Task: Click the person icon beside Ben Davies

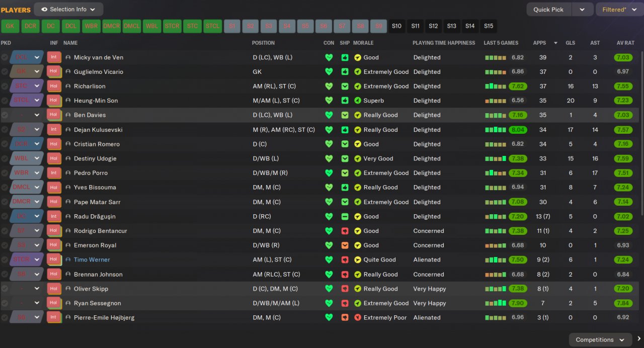Action: (x=68, y=115)
